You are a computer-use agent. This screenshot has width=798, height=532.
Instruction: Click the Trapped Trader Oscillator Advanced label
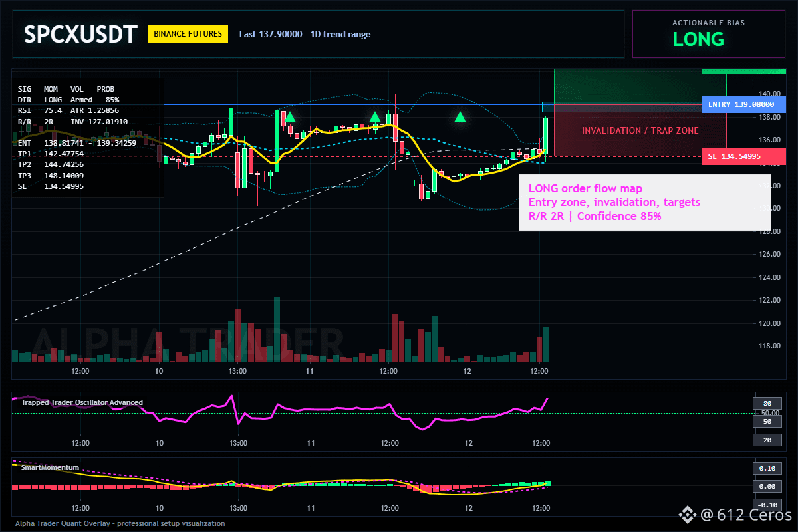pyautogui.click(x=82, y=402)
